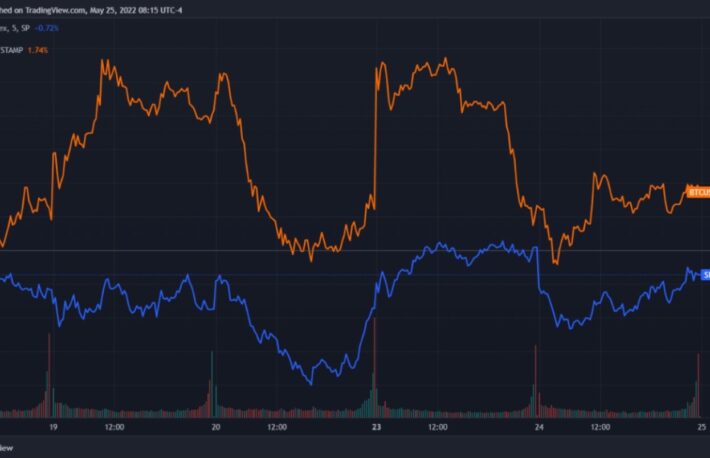Click the -0.72% SP index legend value
Viewport: 710px width, 458px height.
(47, 28)
